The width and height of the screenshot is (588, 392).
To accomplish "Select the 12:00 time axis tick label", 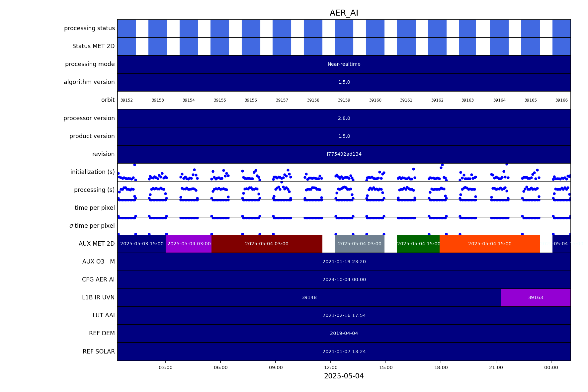I will click(331, 367).
